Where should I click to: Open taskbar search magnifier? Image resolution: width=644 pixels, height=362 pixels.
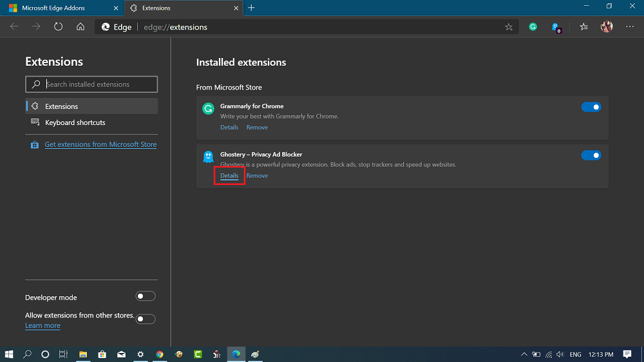tap(27, 354)
